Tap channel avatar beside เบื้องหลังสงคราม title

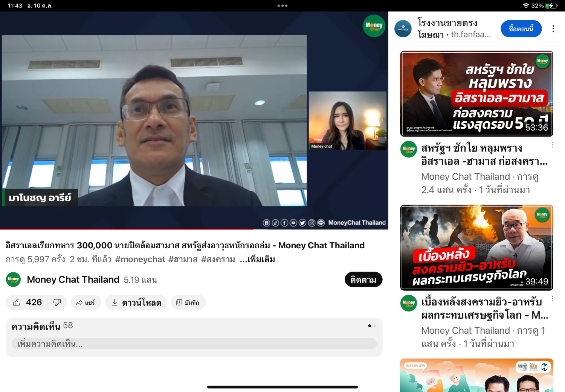pos(409,303)
